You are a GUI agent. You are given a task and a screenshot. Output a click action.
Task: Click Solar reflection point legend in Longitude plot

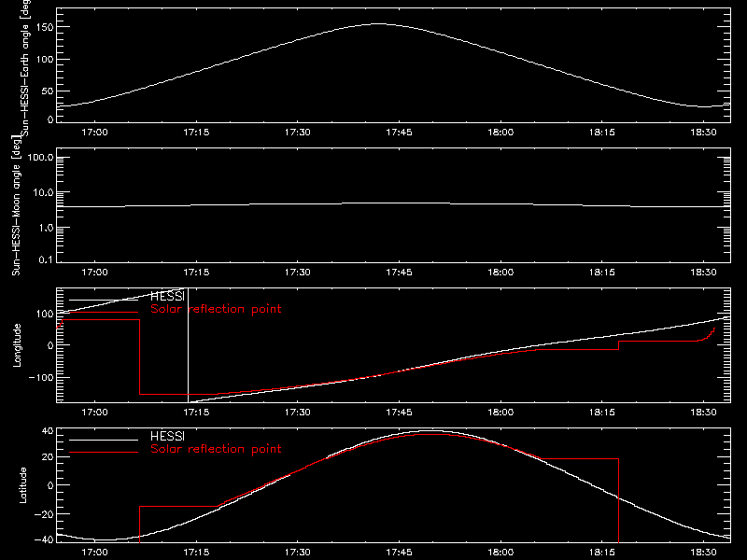coord(216,309)
